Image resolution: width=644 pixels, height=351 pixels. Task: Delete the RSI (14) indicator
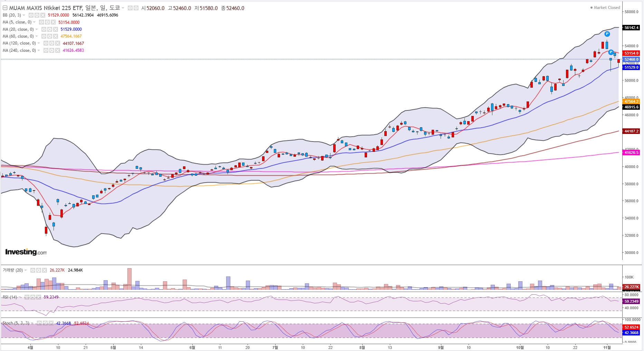(x=39, y=297)
